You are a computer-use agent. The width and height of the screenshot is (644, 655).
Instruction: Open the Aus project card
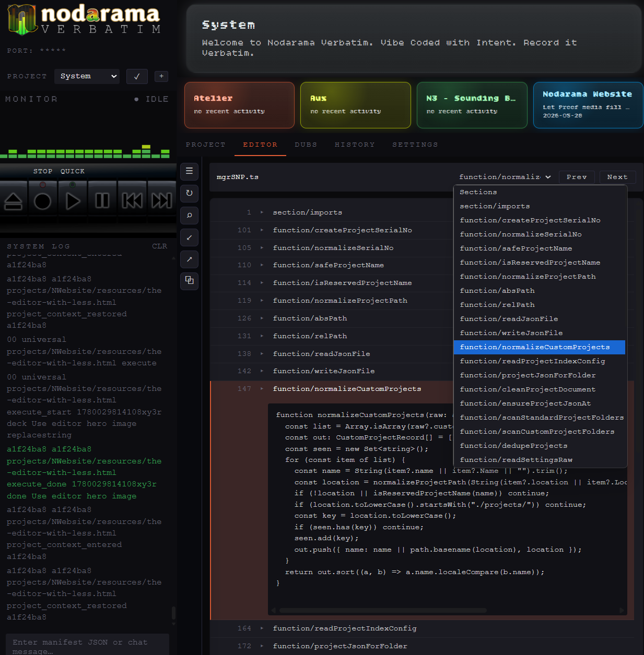356,105
